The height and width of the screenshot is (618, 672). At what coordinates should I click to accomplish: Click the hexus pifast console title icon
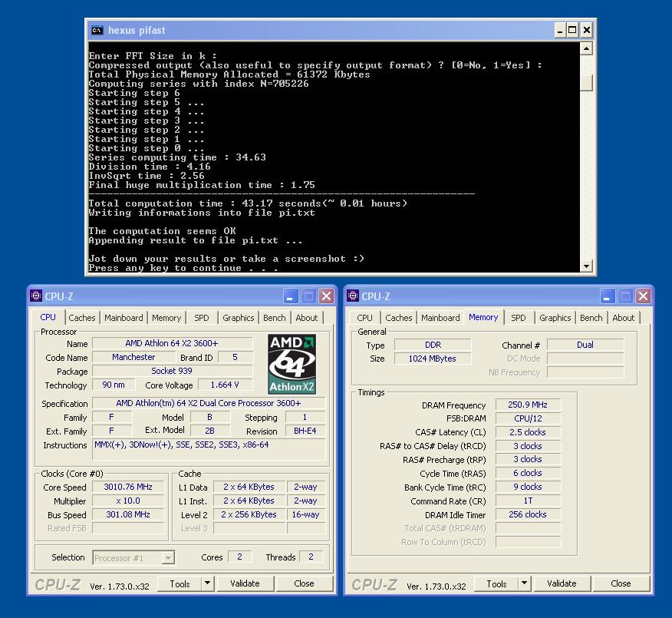point(97,30)
